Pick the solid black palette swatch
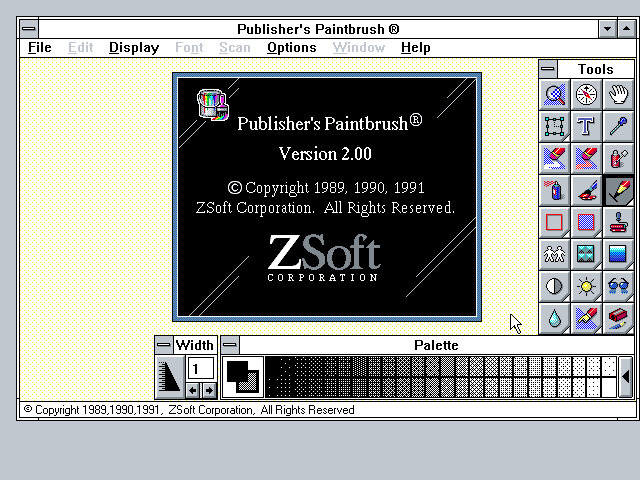Image resolution: width=640 pixels, height=480 pixels. (x=272, y=367)
